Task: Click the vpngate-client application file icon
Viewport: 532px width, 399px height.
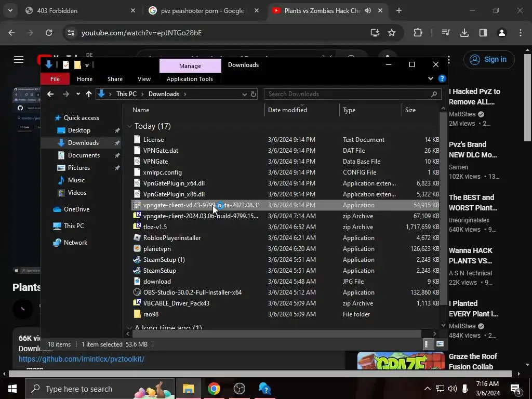Action: (x=137, y=205)
